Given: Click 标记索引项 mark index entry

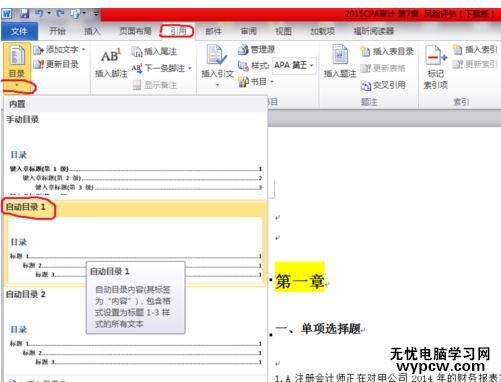Looking at the screenshot, I should [435, 67].
